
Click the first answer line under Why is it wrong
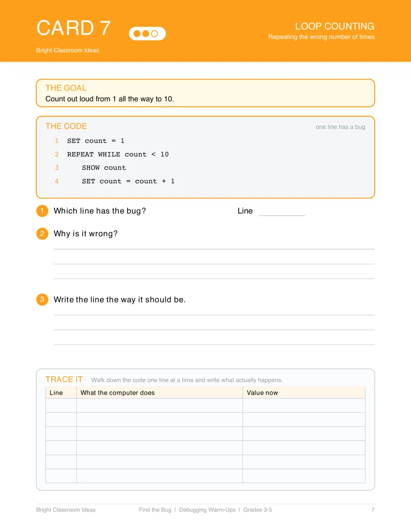tap(214, 249)
